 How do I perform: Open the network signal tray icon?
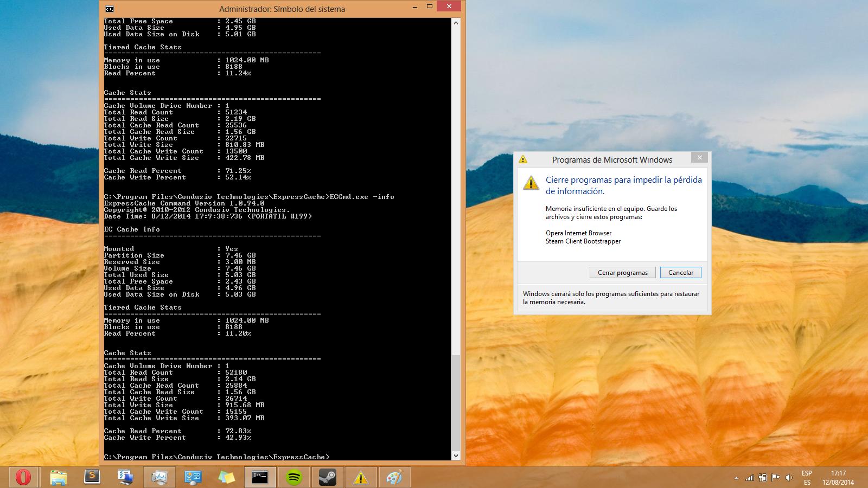coord(750,478)
